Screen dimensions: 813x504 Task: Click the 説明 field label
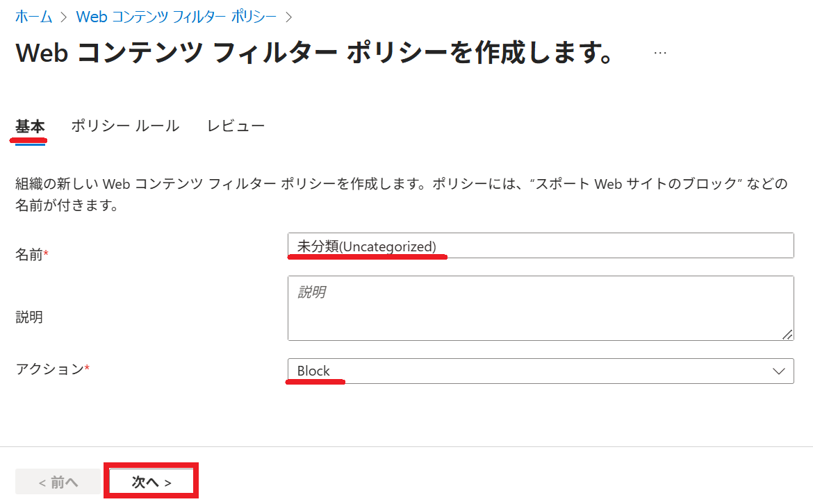(x=29, y=317)
